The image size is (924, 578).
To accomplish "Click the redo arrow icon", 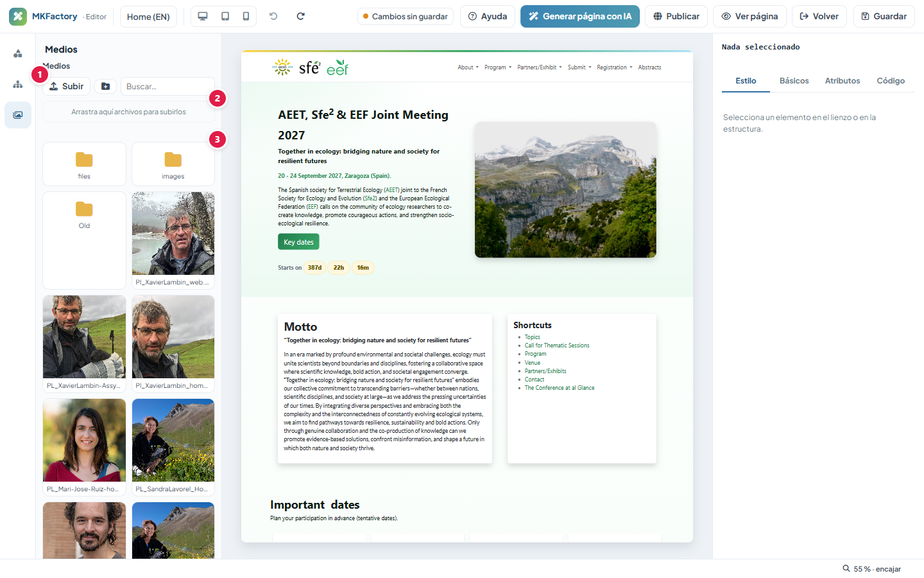I will point(300,16).
